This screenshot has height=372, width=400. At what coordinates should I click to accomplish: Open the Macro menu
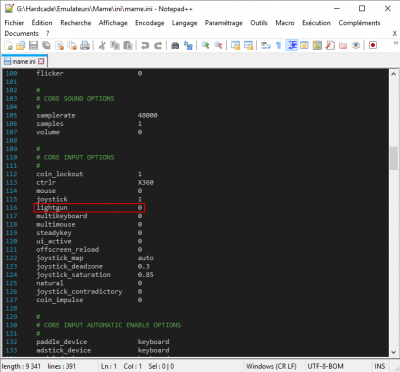[285, 23]
